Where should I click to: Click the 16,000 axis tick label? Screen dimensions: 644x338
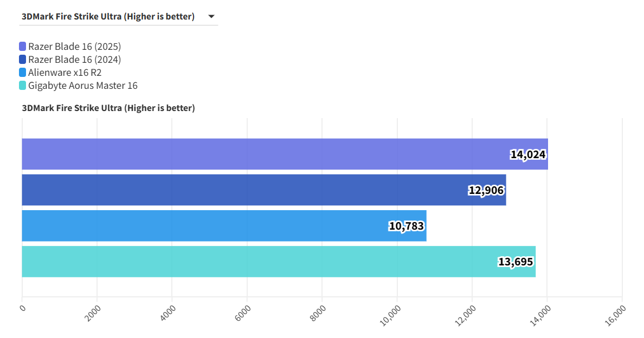pos(616,315)
